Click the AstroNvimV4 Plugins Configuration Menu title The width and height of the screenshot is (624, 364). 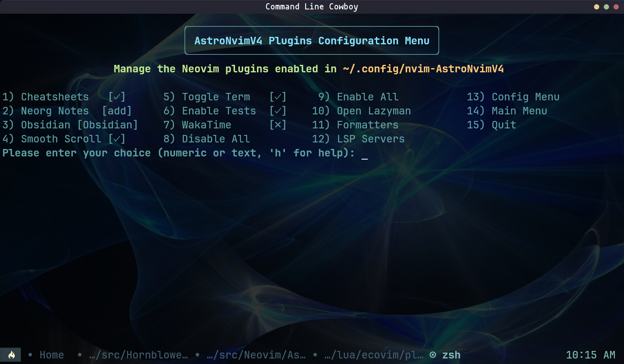click(312, 41)
